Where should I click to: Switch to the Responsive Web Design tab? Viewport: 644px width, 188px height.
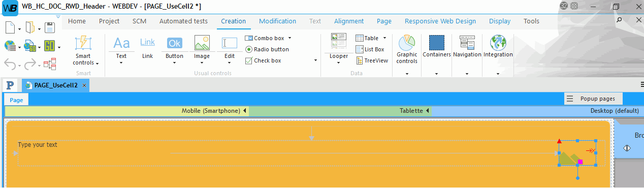(440, 21)
